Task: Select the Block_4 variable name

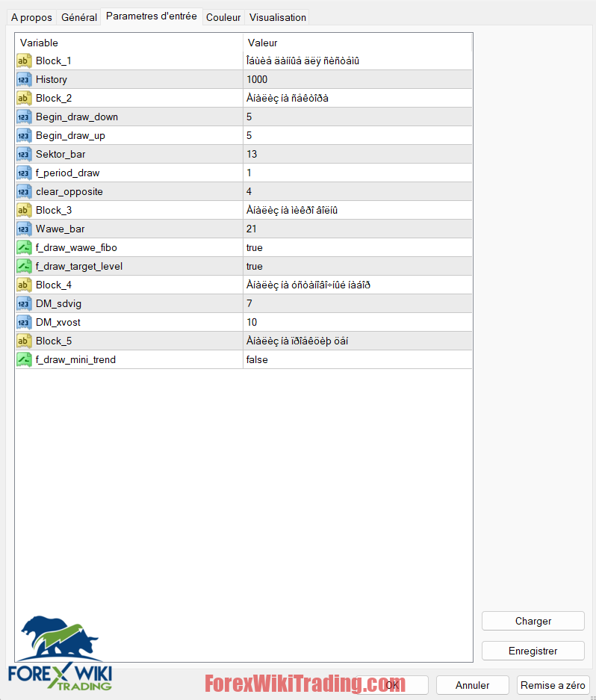Action: coord(54,285)
